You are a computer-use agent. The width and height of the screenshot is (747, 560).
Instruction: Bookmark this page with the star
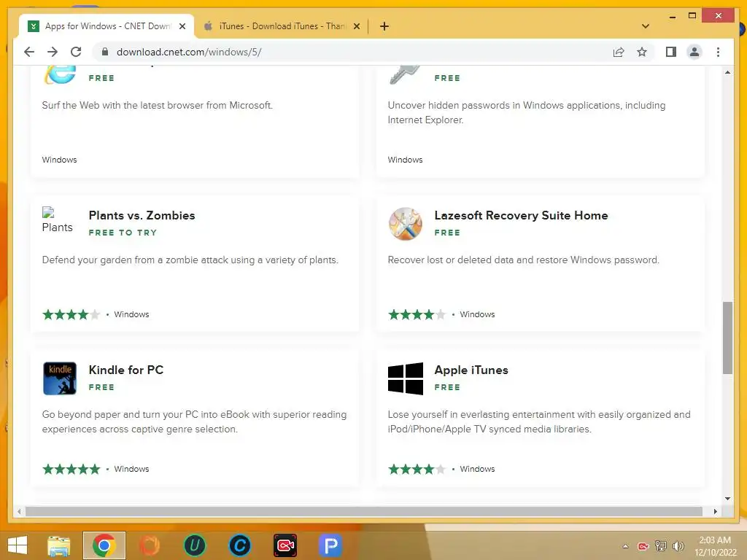(x=642, y=52)
